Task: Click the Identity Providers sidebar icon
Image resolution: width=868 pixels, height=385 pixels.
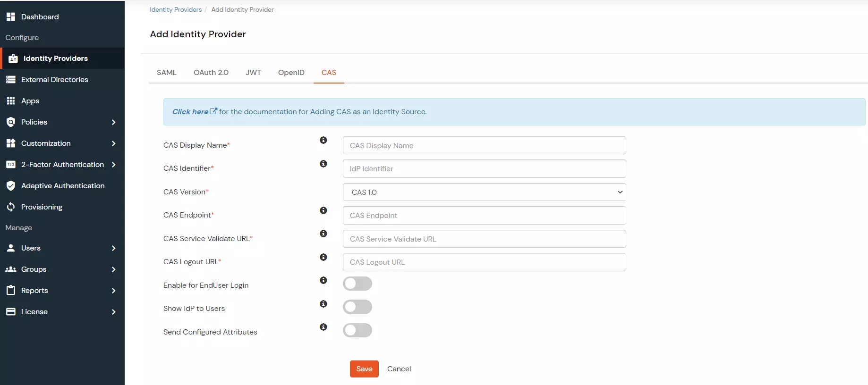Action: [13, 59]
